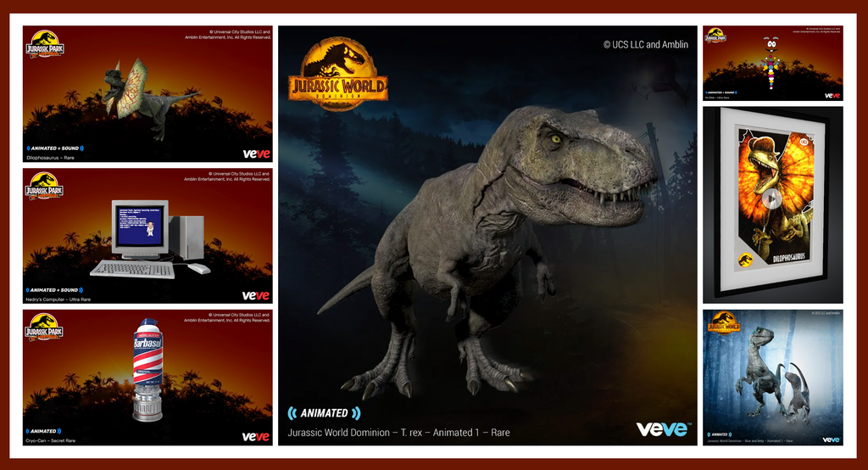Image resolution: width=868 pixels, height=470 pixels.
Task: Click the VeVe logo on the Mr DNA card
Action: point(832,96)
